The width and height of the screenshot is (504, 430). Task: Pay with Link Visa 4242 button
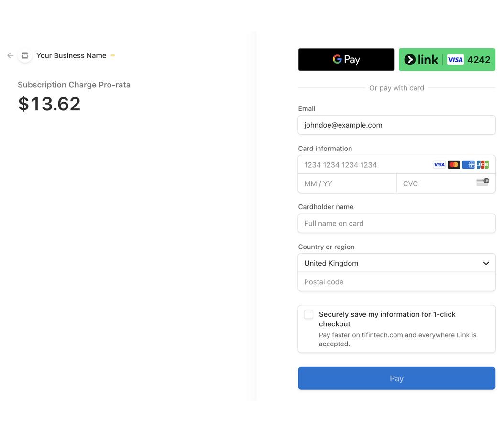(447, 59)
